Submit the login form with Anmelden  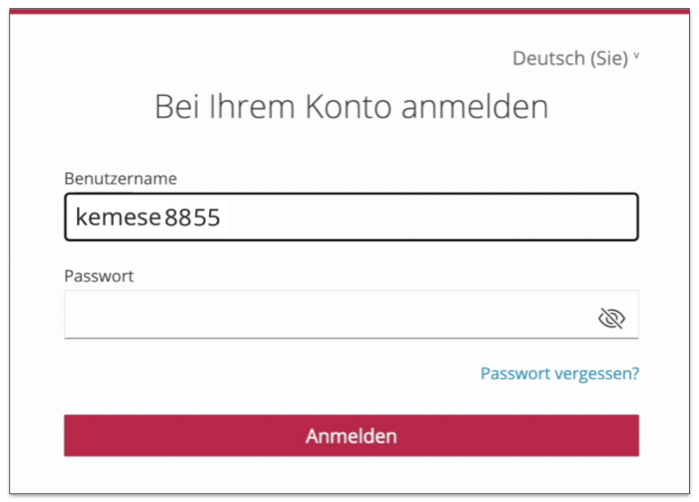[x=351, y=436]
